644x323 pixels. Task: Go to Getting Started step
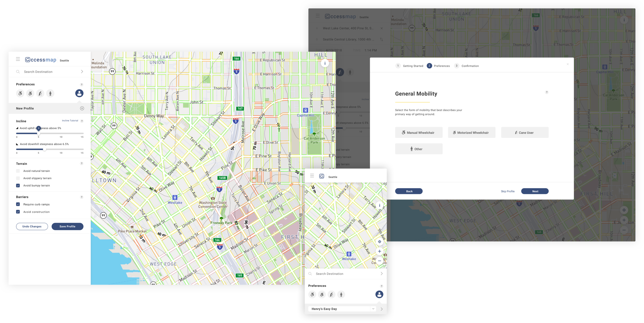[409, 66]
